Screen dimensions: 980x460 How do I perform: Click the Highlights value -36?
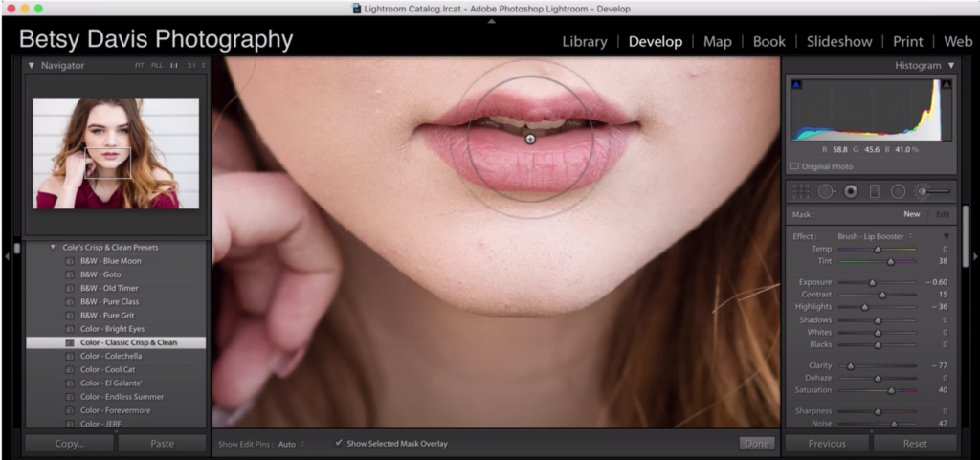point(940,306)
